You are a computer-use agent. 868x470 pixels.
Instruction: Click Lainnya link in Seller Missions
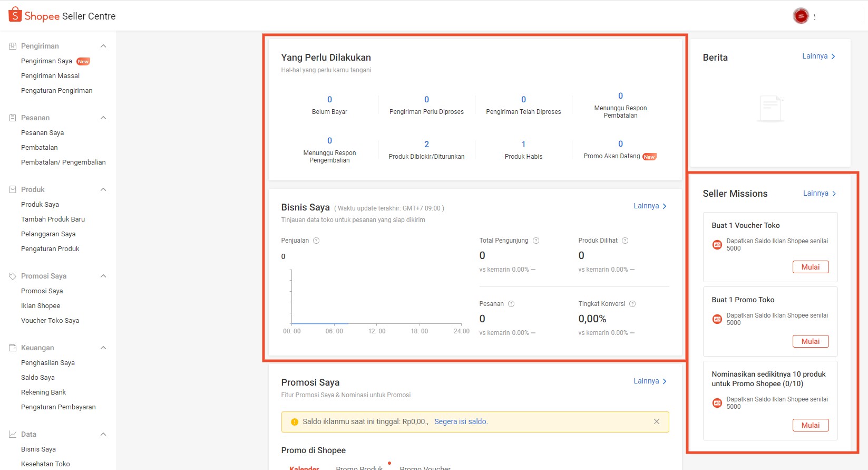(x=820, y=194)
